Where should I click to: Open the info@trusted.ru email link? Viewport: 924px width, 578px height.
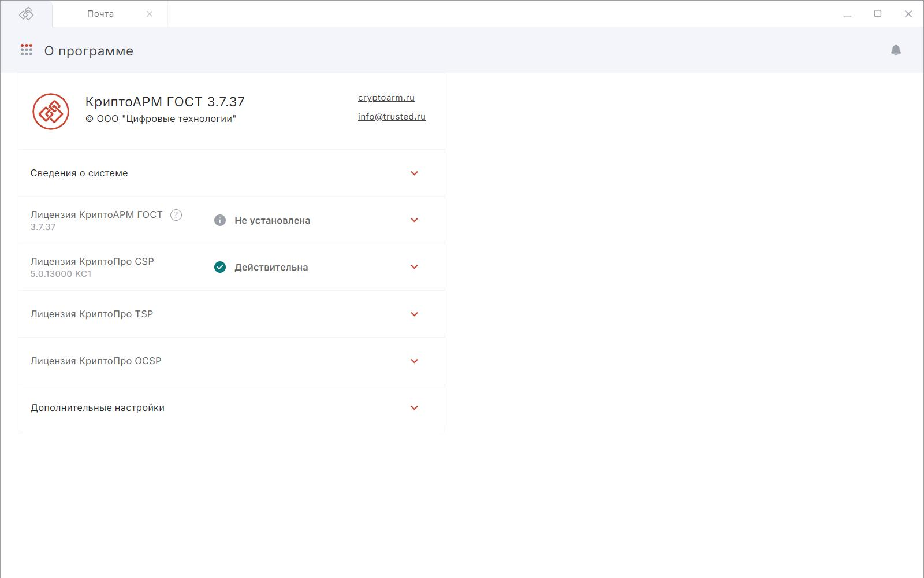click(392, 117)
